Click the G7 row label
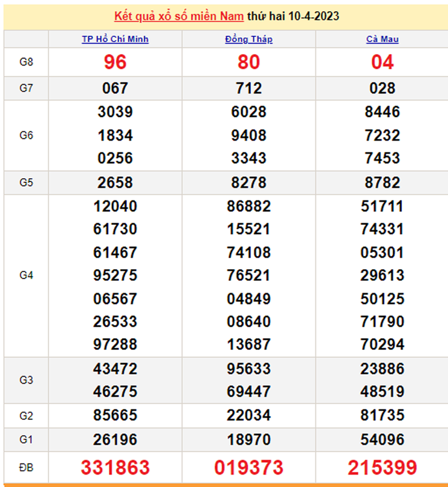Image resolution: width=448 pixels, height=487 pixels. pos(26,88)
